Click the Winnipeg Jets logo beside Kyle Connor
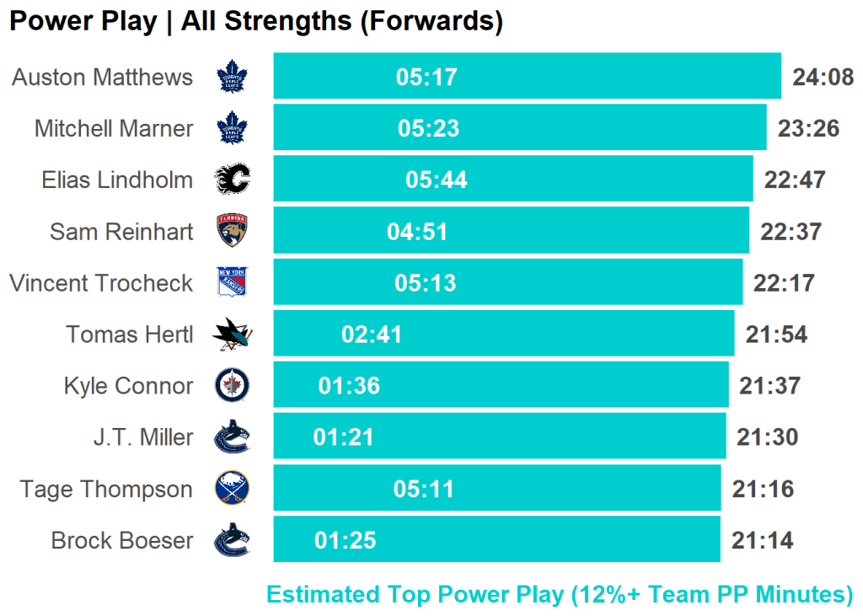 click(x=232, y=386)
